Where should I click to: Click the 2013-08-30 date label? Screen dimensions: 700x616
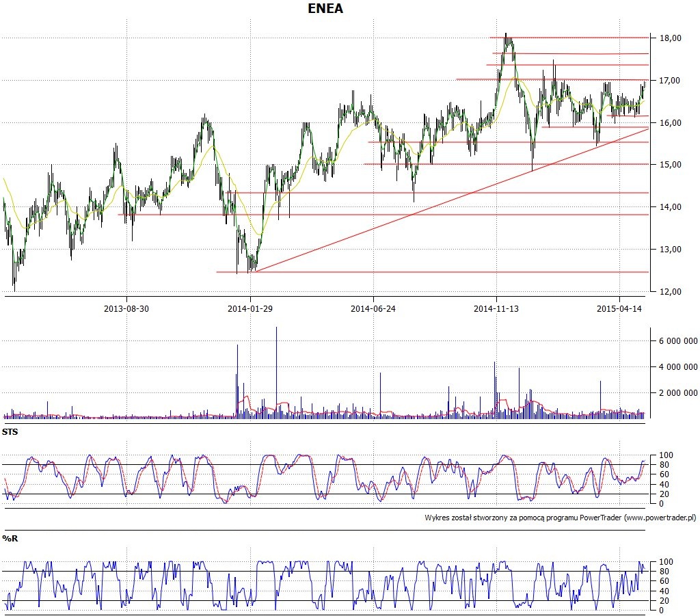[126, 308]
